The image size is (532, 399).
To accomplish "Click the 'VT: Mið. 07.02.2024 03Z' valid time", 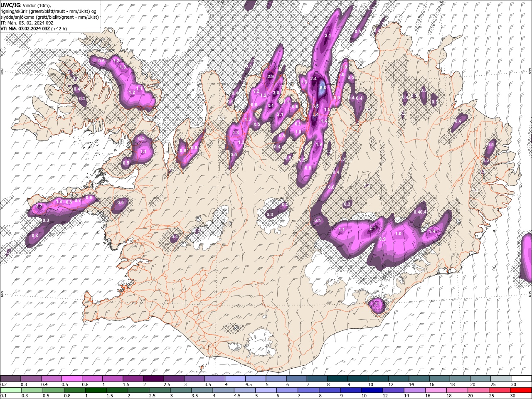I will click(x=25, y=29).
